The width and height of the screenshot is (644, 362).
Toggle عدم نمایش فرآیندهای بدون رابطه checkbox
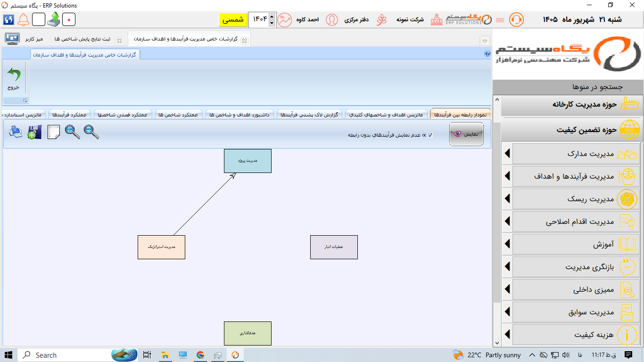click(x=430, y=135)
